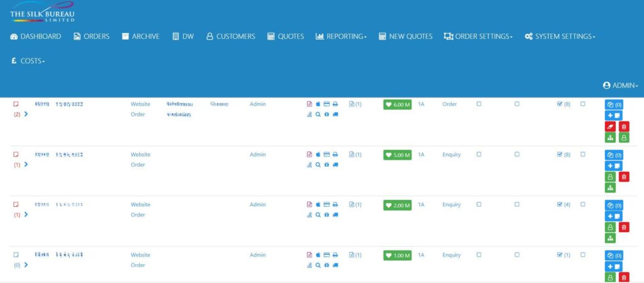The width and height of the screenshot is (644, 283).
Task: Open the Customers page
Action: point(231,36)
